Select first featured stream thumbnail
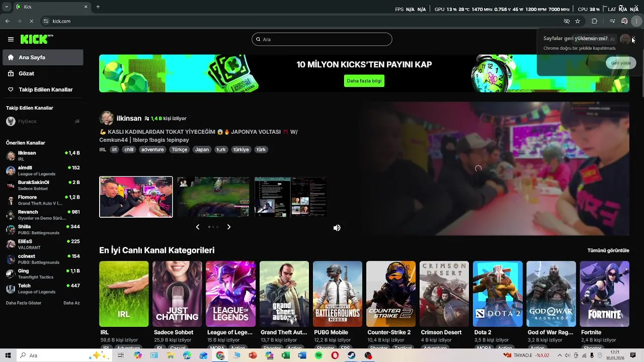Screen dimensions: 644x362 [x=136, y=197]
